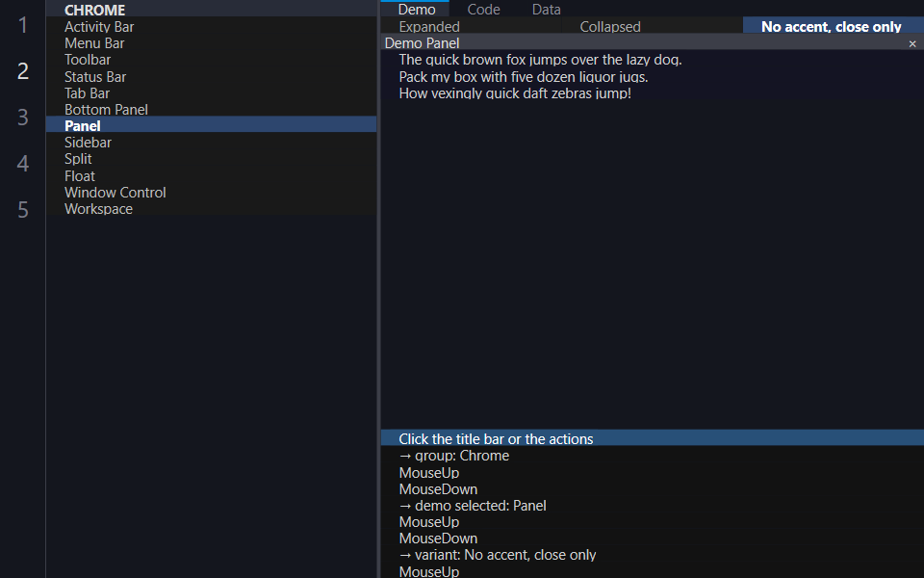Select group number 1 in the left rail

click(22, 25)
